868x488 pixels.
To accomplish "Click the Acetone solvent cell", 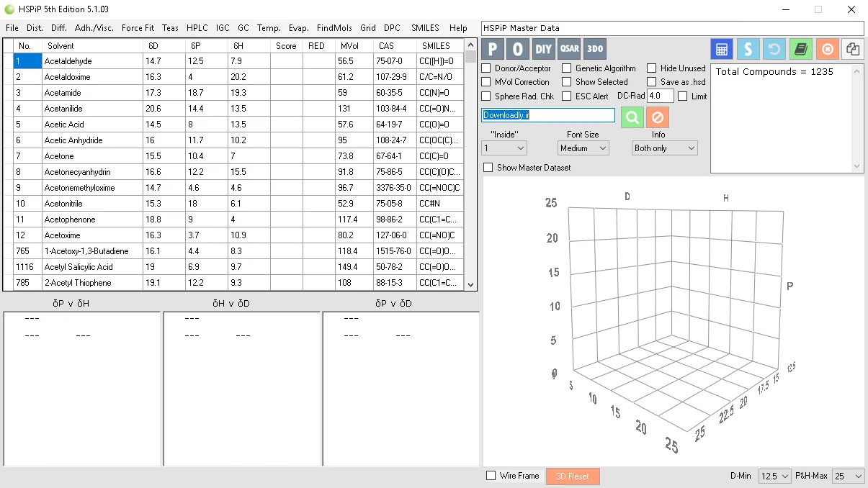I will click(x=92, y=156).
